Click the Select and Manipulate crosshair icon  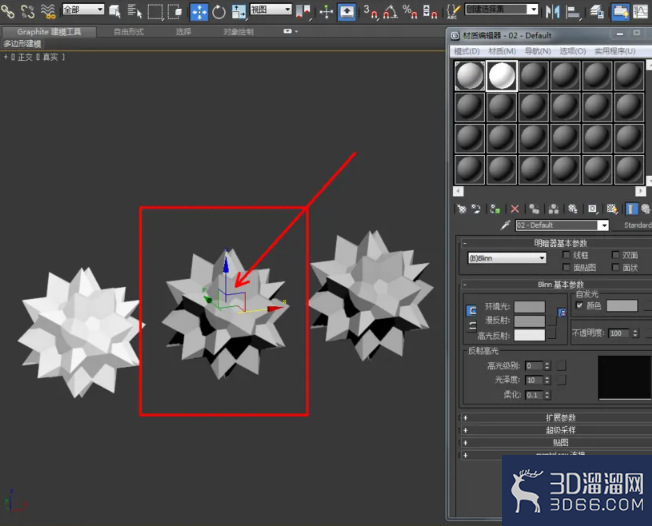326,12
